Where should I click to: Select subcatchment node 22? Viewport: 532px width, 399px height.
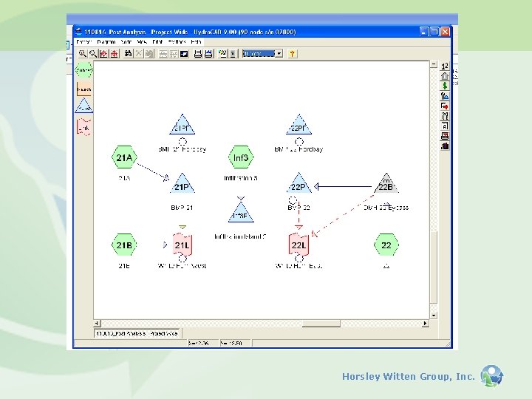386,245
